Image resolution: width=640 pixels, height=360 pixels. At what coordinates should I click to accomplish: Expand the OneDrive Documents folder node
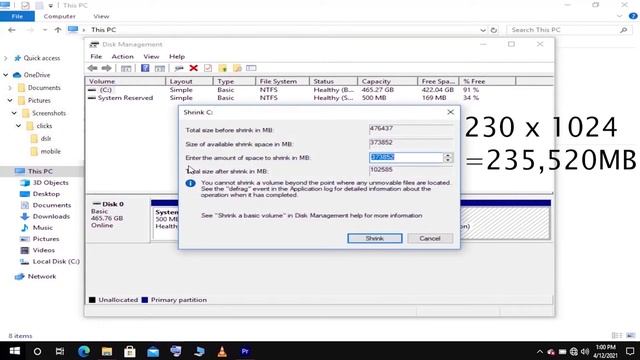point(10,88)
